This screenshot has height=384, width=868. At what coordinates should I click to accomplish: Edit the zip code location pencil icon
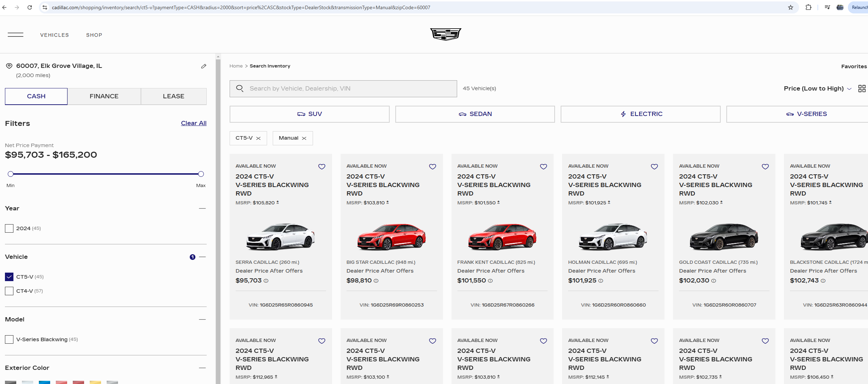204,66
